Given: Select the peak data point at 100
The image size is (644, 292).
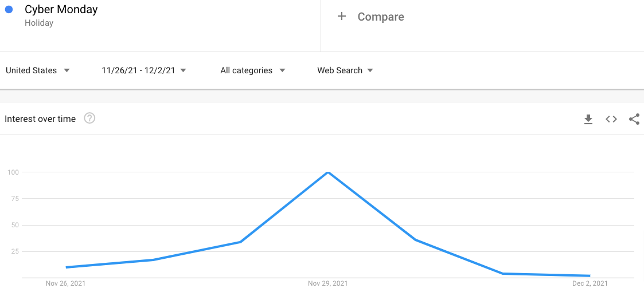Looking at the screenshot, I should point(328,172).
